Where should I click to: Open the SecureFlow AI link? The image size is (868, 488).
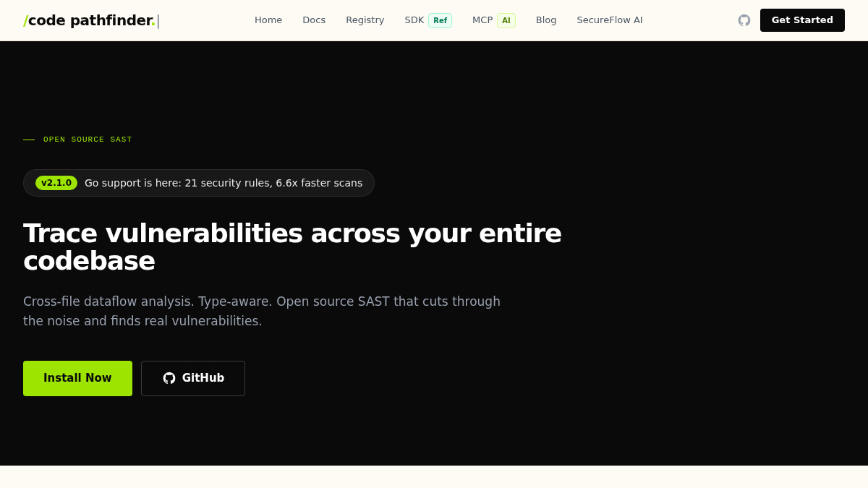tap(610, 20)
